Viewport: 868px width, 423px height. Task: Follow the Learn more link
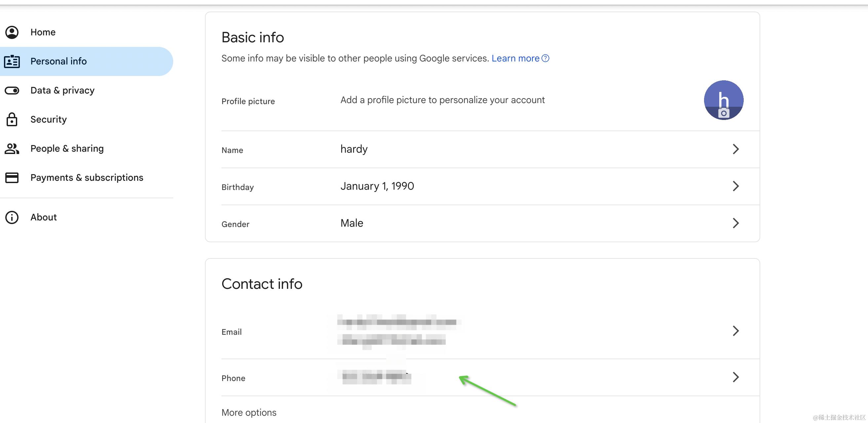coord(515,58)
